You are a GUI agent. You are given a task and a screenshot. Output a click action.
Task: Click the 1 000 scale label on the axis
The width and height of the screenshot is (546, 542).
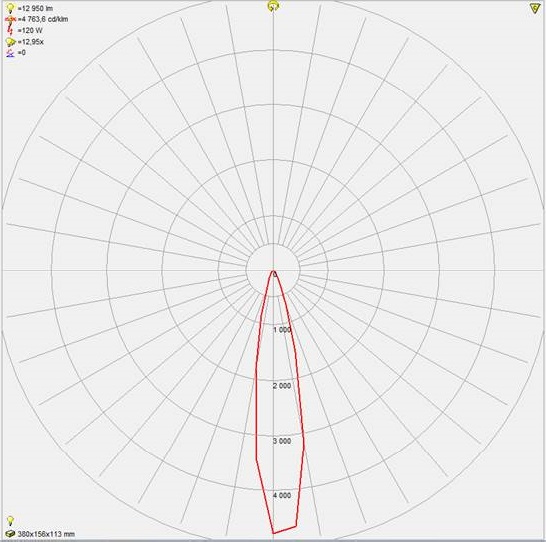(x=282, y=330)
